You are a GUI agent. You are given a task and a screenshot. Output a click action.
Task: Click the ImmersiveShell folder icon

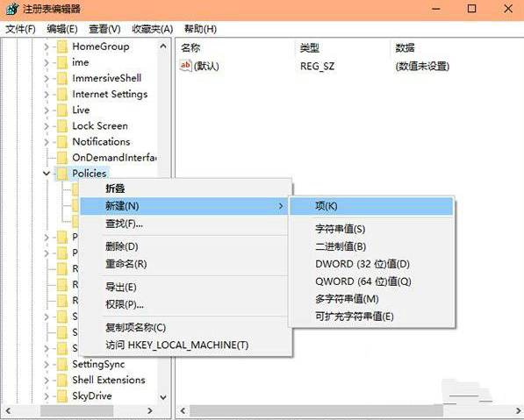62,78
